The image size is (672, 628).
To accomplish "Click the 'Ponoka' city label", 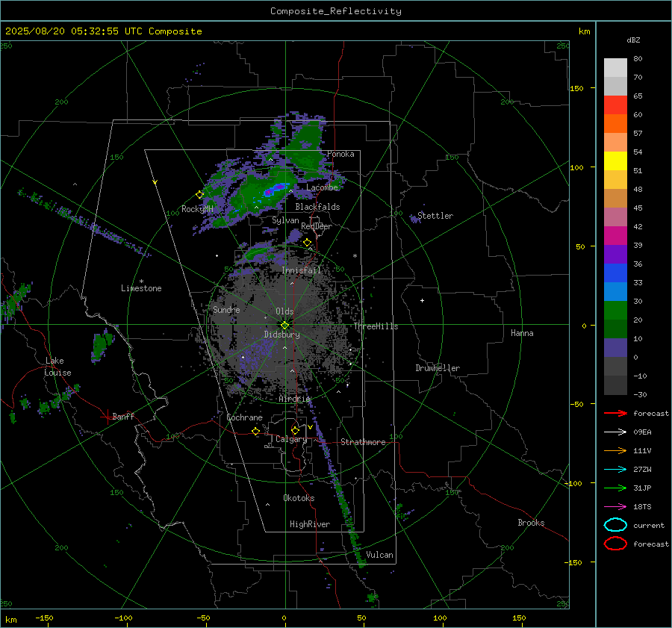I will click(x=340, y=154).
